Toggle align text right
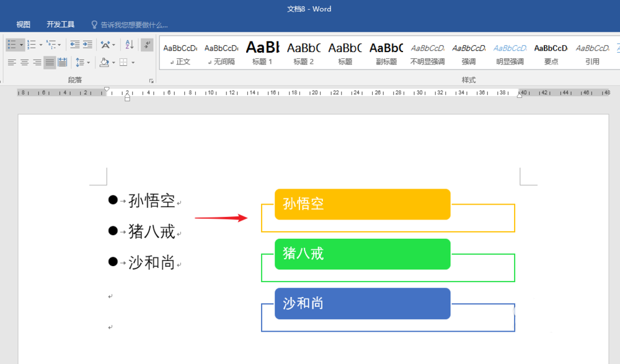Screen dimensions: 620x364 pyautogui.click(x=37, y=62)
